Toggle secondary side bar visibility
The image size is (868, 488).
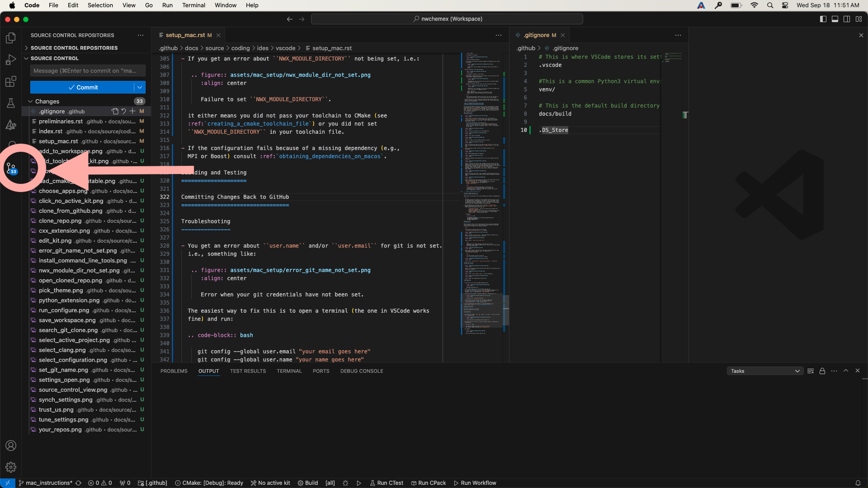click(847, 19)
